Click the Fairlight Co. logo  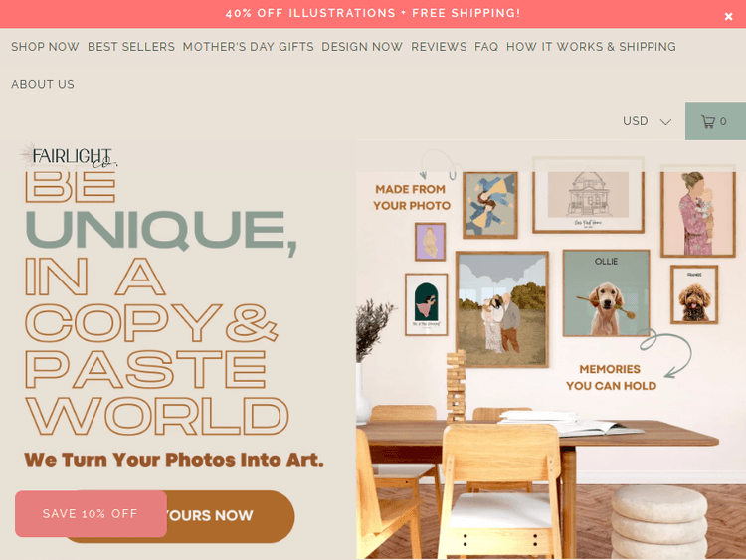(69, 156)
